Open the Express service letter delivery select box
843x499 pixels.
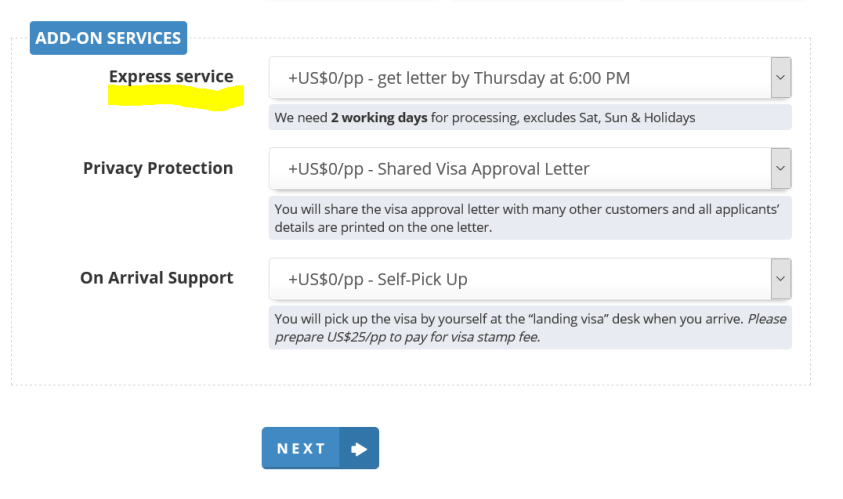(518, 78)
